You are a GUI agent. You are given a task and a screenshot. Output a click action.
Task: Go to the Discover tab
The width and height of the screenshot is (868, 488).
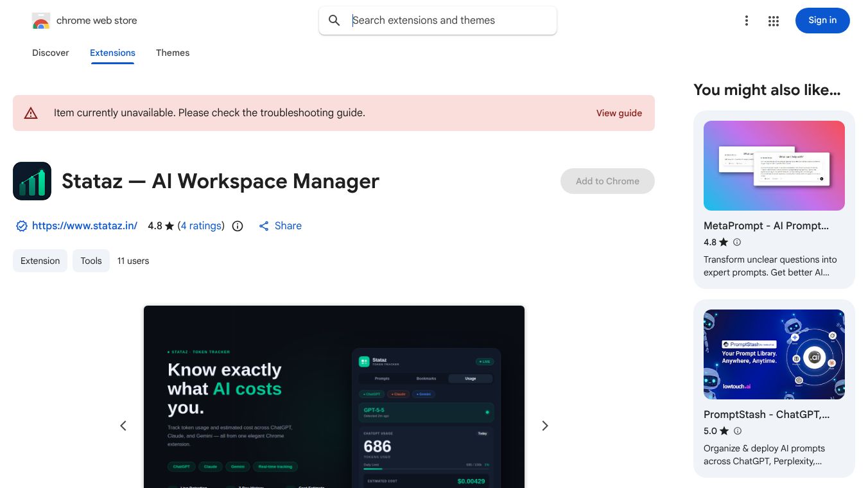(51, 53)
